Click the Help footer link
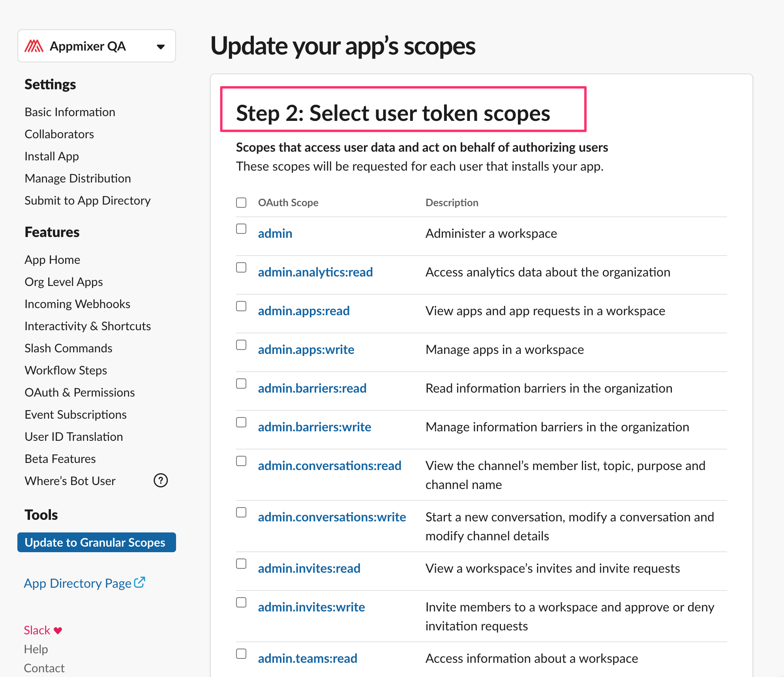This screenshot has height=677, width=784. 36,649
